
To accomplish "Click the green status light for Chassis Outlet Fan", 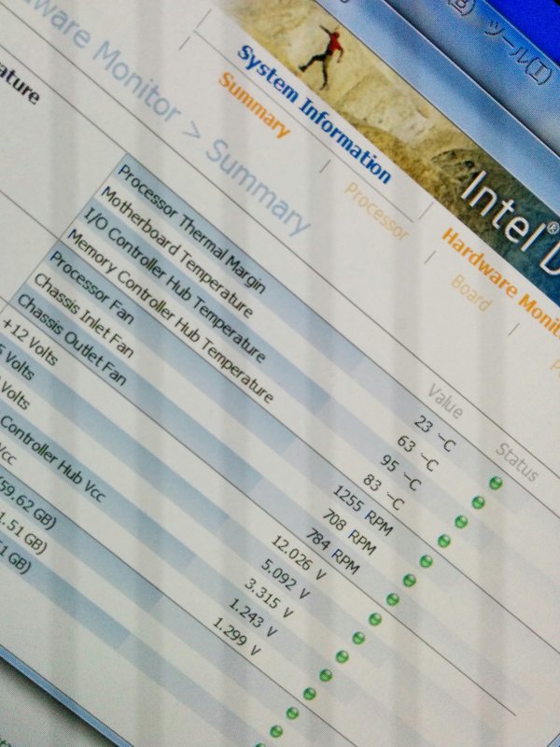I will pos(392,599).
